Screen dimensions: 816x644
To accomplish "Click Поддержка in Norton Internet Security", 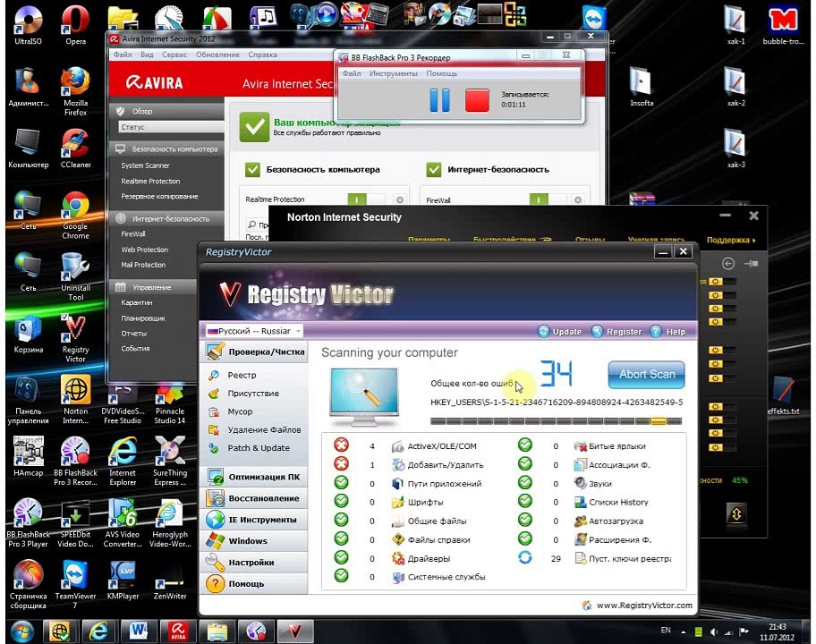I will [x=731, y=240].
